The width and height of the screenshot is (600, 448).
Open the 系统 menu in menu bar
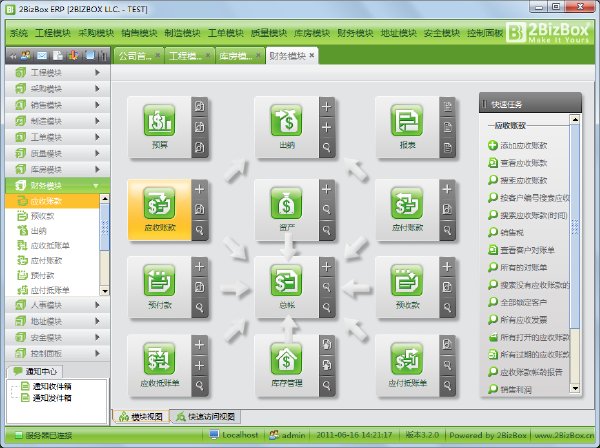click(19, 33)
